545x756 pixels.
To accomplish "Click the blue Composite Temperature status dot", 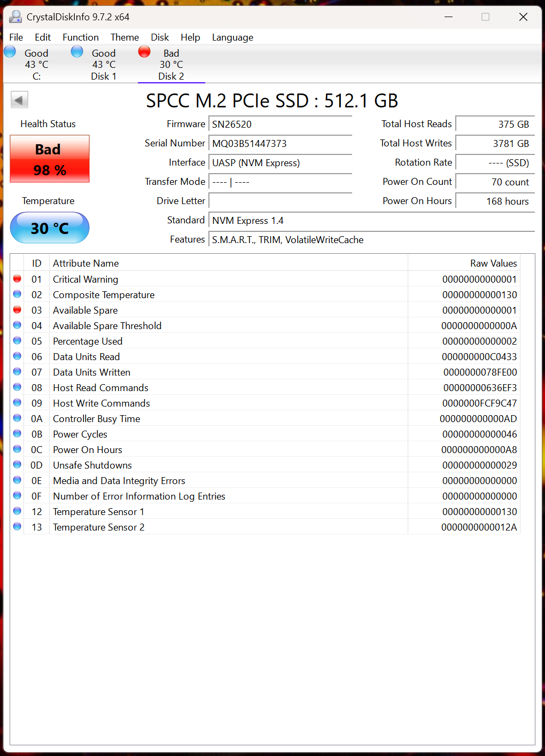I will point(17,294).
